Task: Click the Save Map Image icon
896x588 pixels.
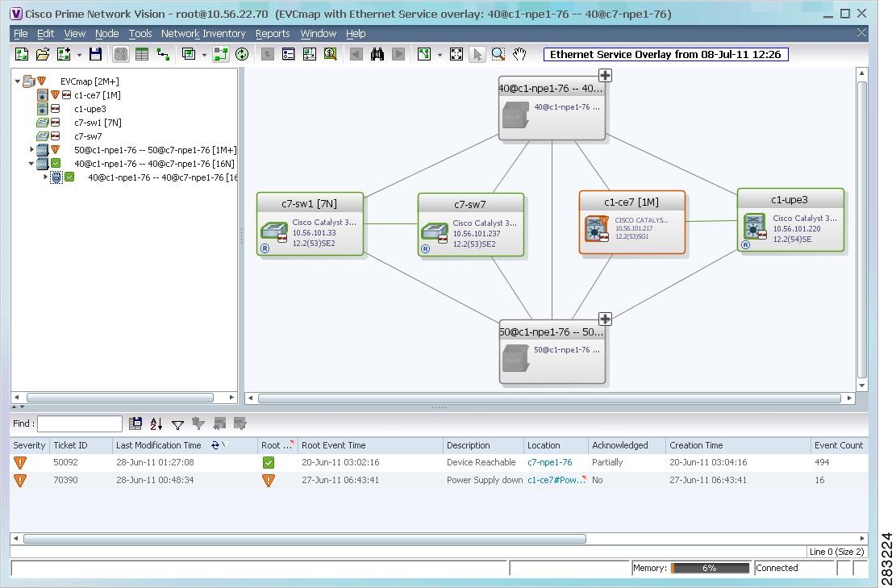Action: coord(309,54)
